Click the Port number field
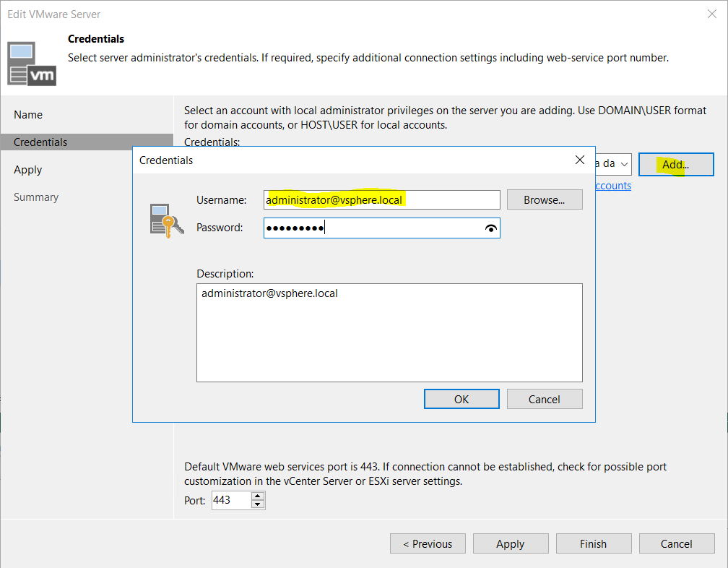This screenshot has width=728, height=568. [x=231, y=500]
